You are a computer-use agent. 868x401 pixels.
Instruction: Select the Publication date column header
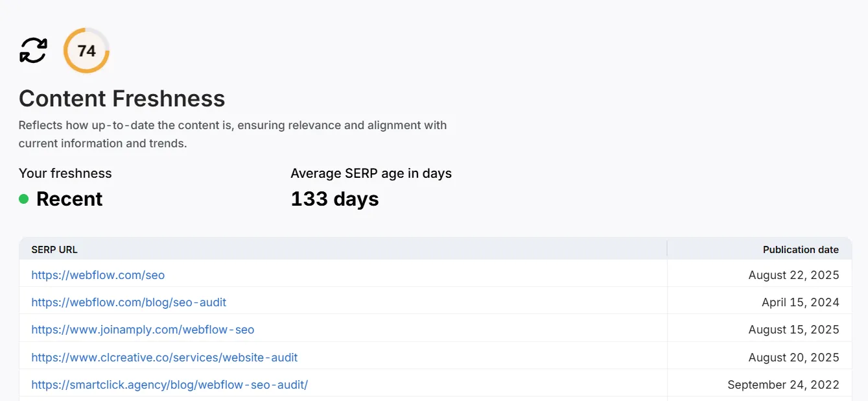(801, 249)
